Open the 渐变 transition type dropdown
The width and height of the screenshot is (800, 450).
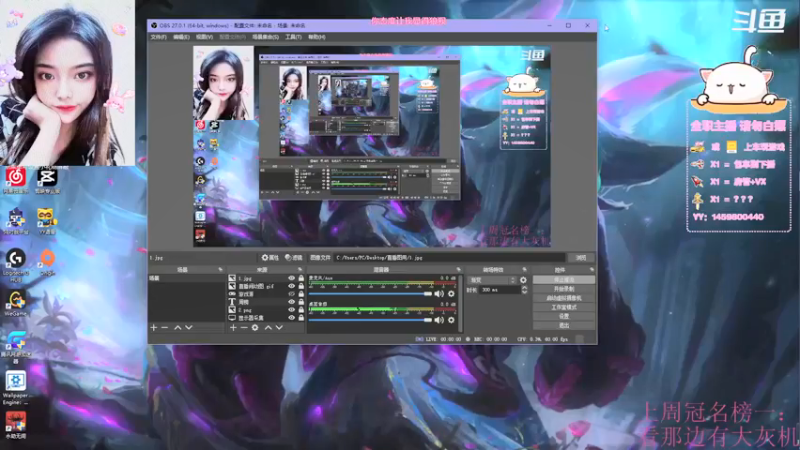click(492, 280)
